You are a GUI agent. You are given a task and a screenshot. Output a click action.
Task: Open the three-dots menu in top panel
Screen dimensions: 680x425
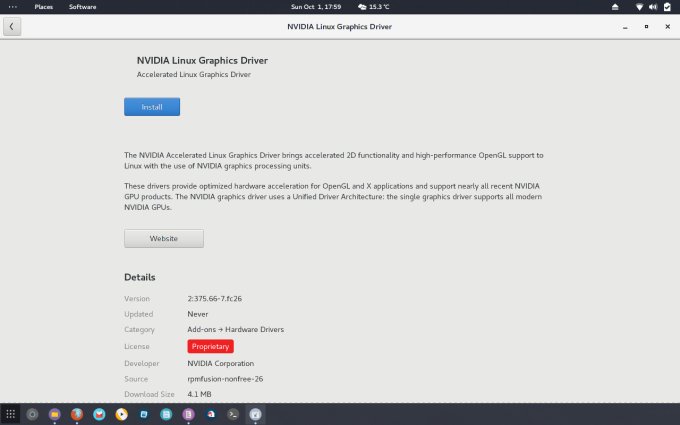13,7
